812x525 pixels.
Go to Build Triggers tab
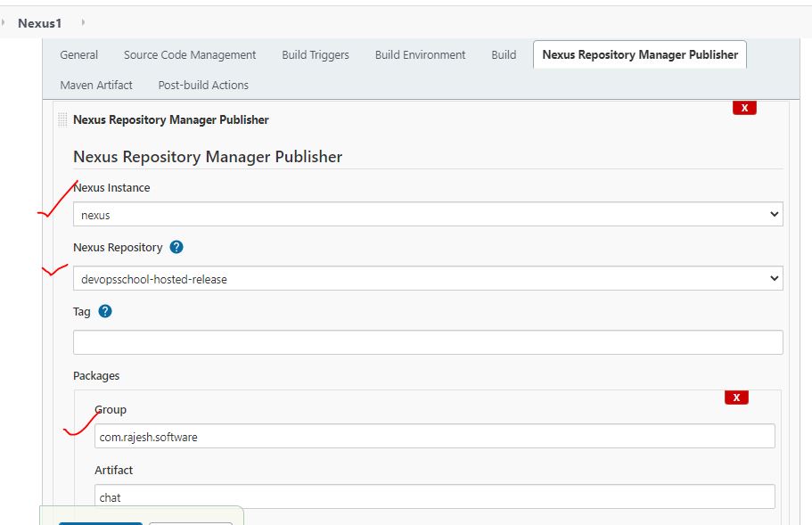(316, 55)
